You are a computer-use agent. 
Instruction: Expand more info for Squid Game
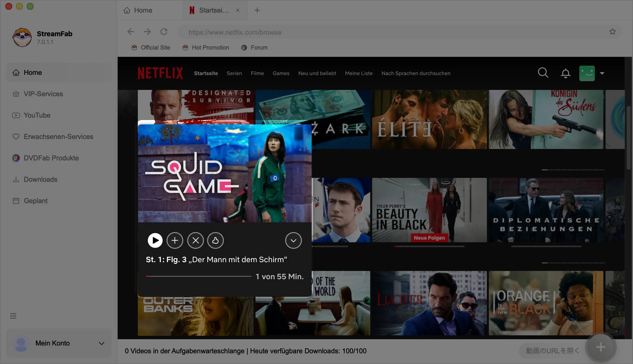coord(293,240)
